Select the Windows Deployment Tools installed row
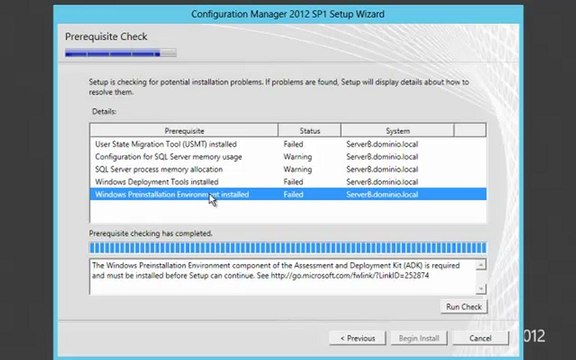The image size is (576, 360). (288, 182)
